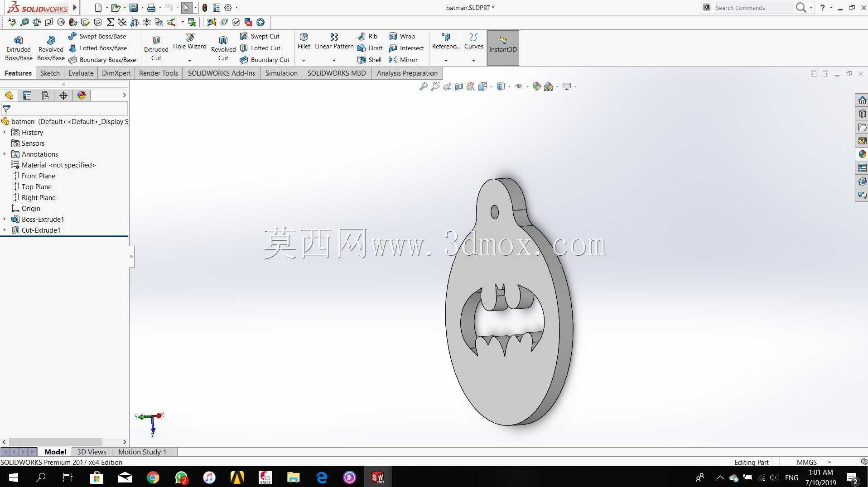Screen dimensions: 868x487
Task: Expand the Boss-Extrude1 feature
Action: [x=5, y=219]
